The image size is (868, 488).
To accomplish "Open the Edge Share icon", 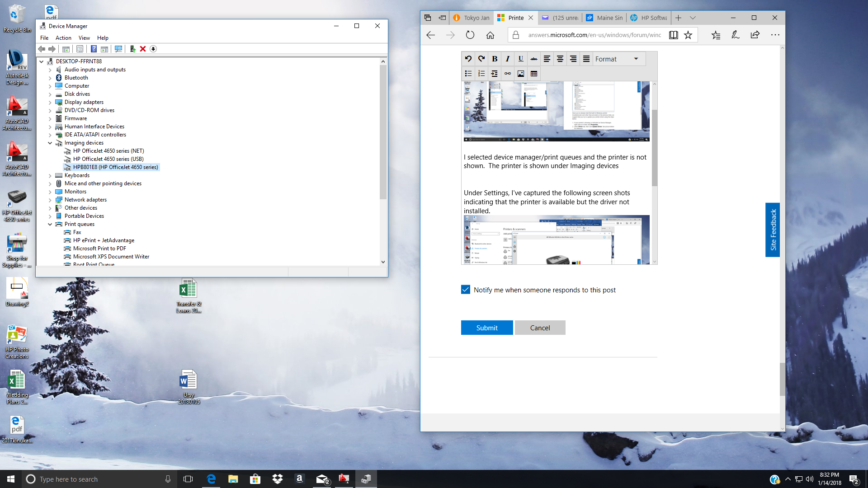I will point(755,35).
